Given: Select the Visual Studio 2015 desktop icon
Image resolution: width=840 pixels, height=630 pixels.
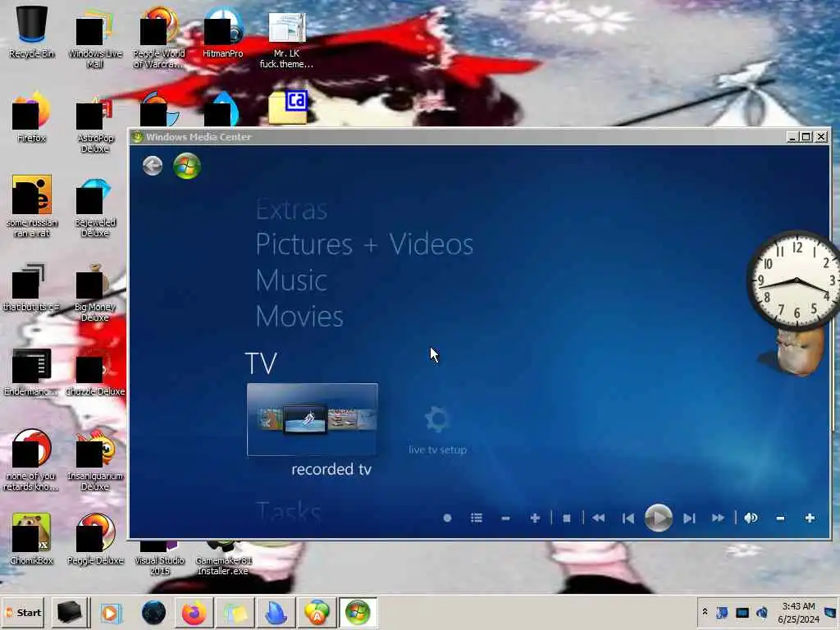Looking at the screenshot, I should tap(159, 559).
